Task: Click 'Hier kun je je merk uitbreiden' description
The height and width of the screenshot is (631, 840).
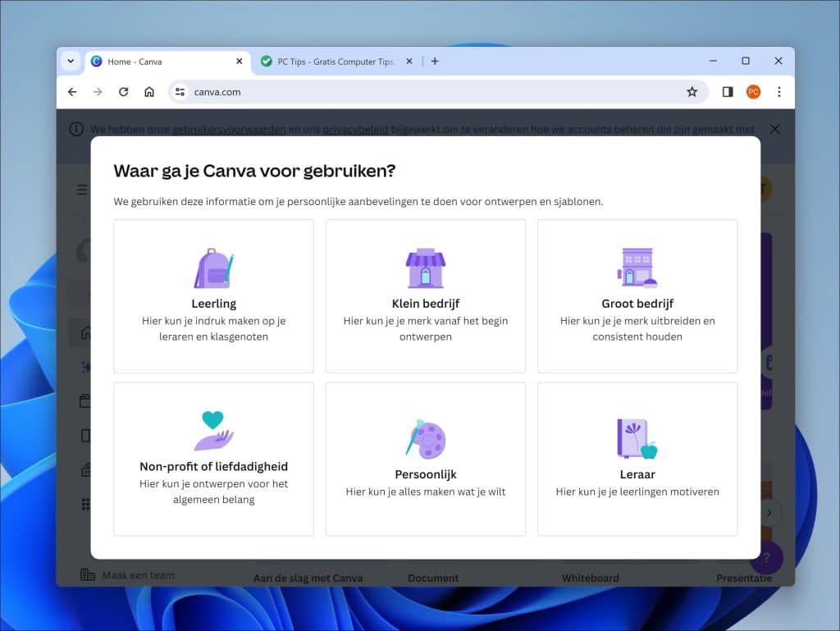Action: click(637, 329)
